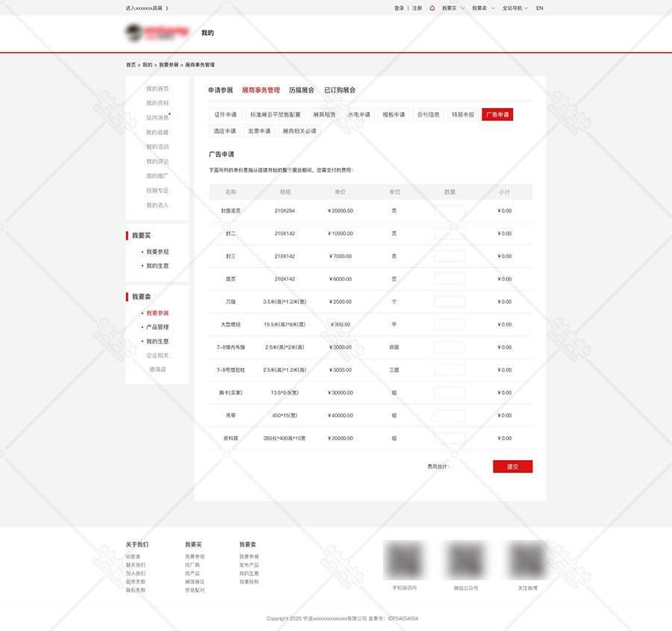
Task: Open 站内消息 in the left sidebar
Action: coord(157,118)
